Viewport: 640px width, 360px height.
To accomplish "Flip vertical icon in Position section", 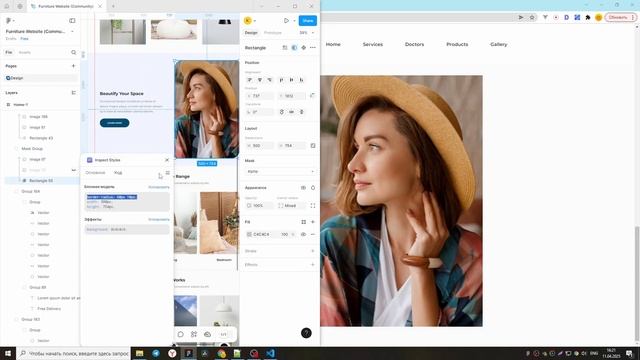I will click(302, 112).
